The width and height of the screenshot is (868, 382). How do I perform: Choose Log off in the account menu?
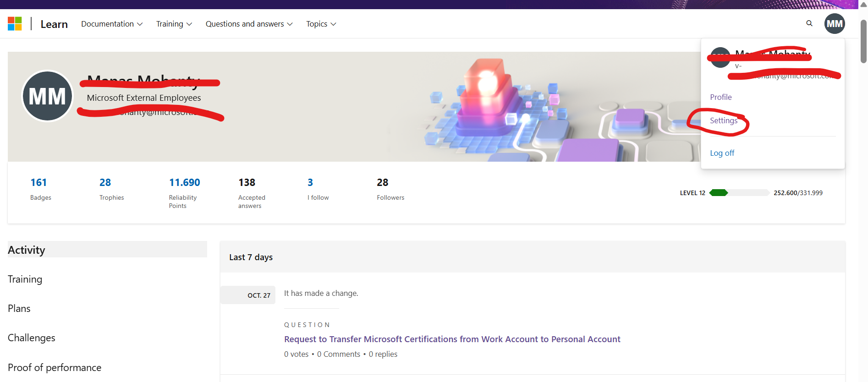coord(722,153)
